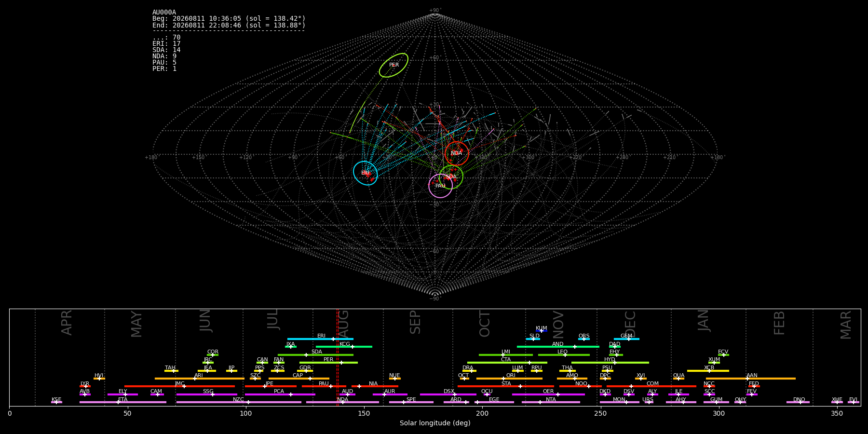Click the red NDA radiant circle

click(457, 153)
